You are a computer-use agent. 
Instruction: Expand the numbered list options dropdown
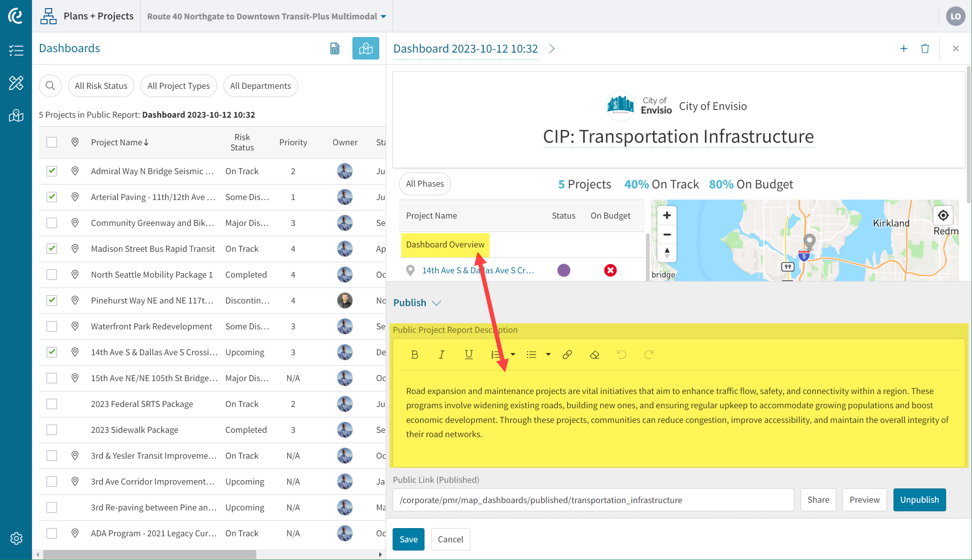pyautogui.click(x=513, y=354)
